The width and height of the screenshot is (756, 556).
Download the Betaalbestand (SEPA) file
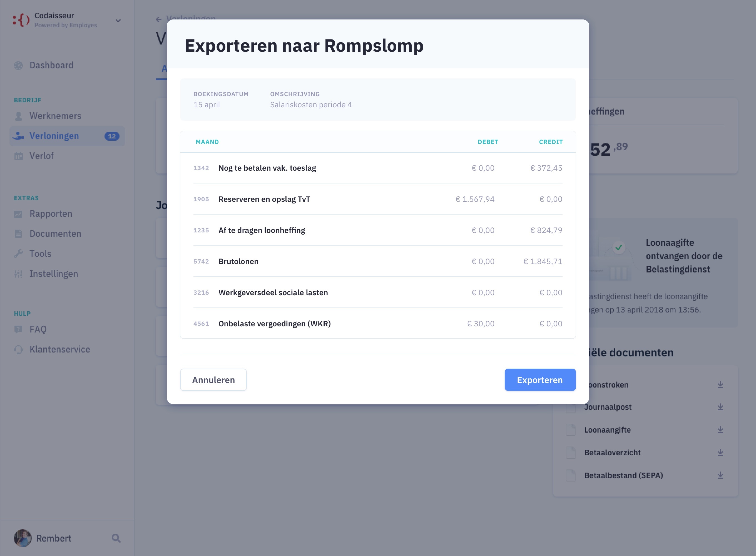(x=720, y=475)
